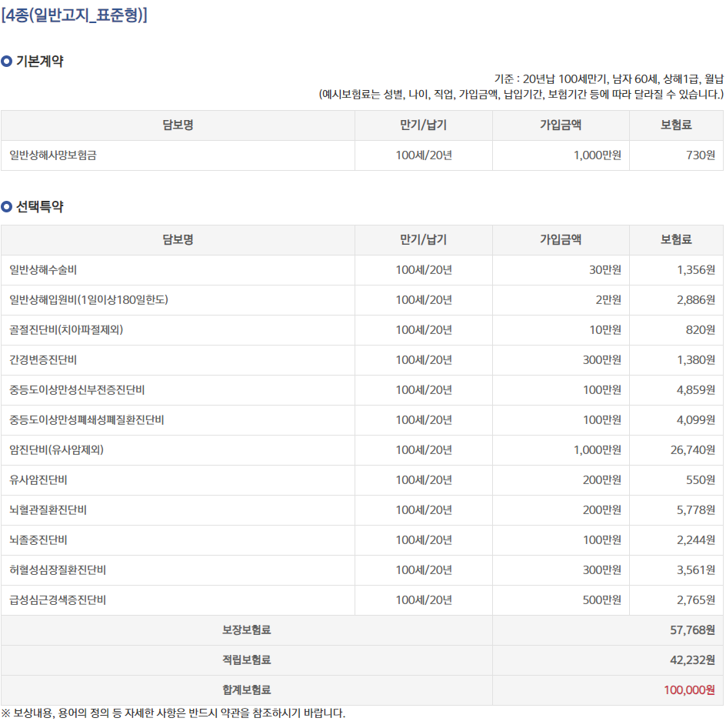Select 중등도이상만성폐쇄성폐질환진단비 row name
Image resolution: width=726 pixels, height=728 pixels.
pyautogui.click(x=87, y=419)
